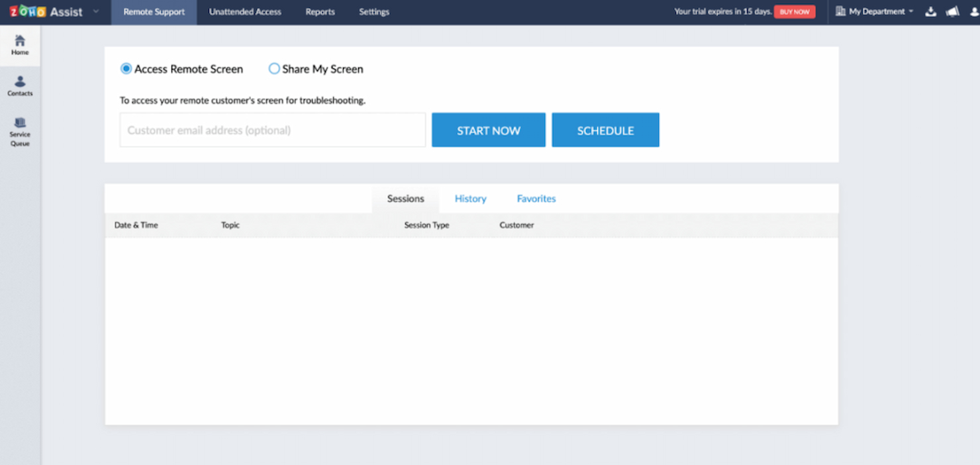980x465 pixels.
Task: Open the announcements megaphone icon
Action: pyautogui.click(x=953, y=11)
